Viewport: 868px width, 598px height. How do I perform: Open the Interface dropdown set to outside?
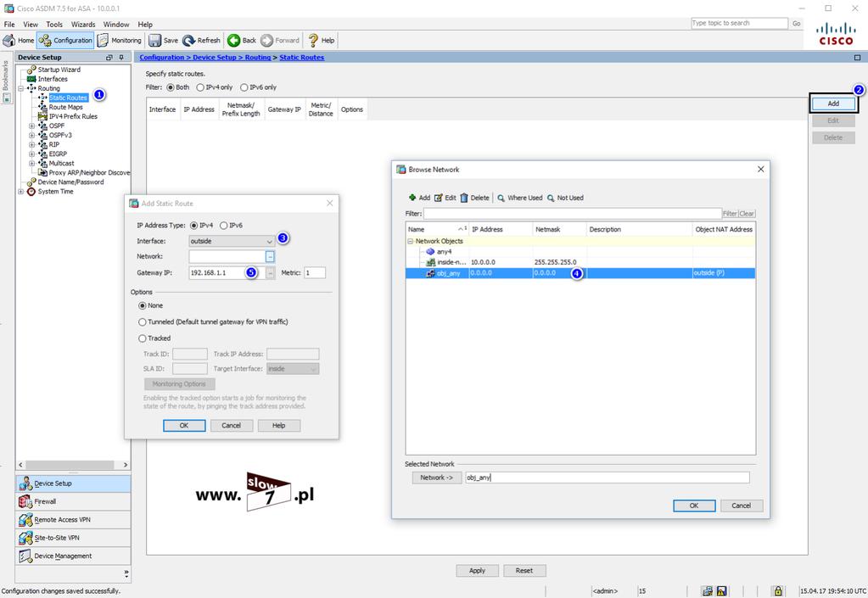coord(232,241)
